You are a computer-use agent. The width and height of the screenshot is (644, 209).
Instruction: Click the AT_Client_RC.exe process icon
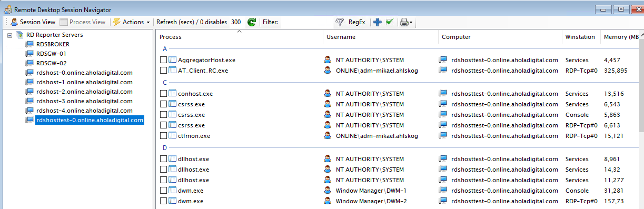pyautogui.click(x=172, y=71)
